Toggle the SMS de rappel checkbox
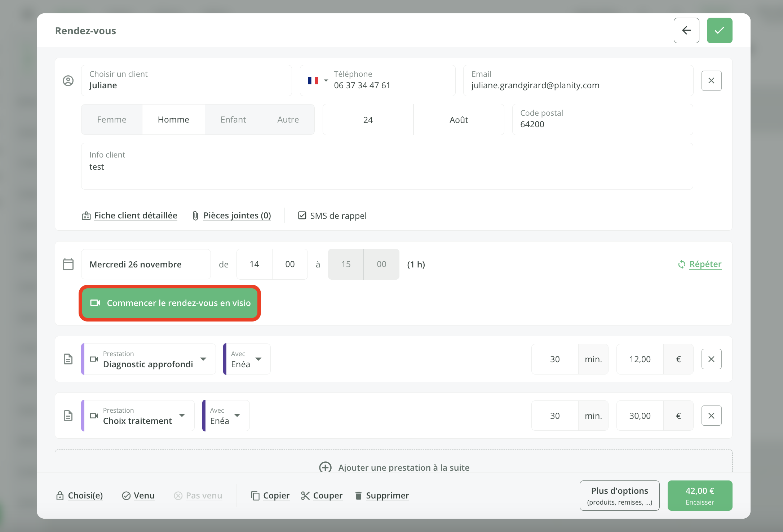This screenshot has height=532, width=783. pyautogui.click(x=302, y=216)
